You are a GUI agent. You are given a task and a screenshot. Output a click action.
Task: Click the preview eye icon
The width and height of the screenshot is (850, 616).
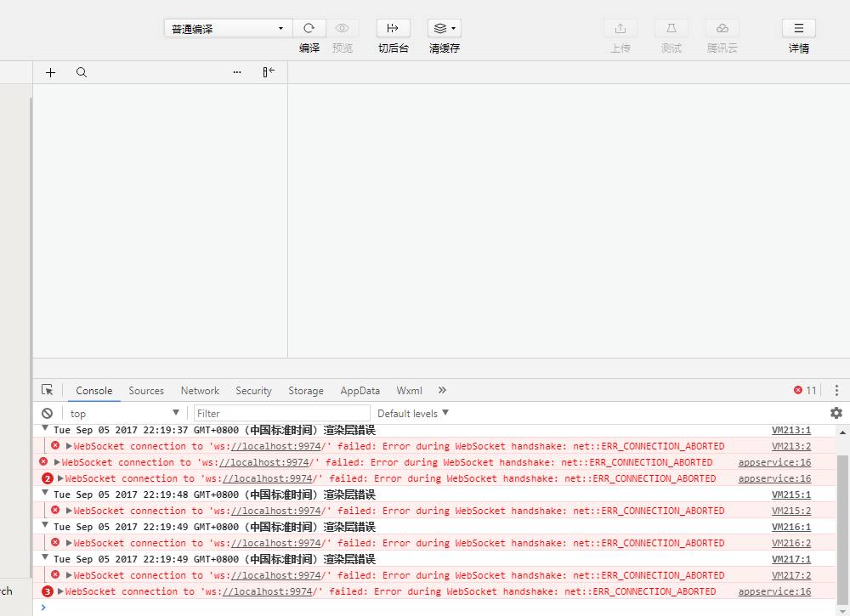342,28
